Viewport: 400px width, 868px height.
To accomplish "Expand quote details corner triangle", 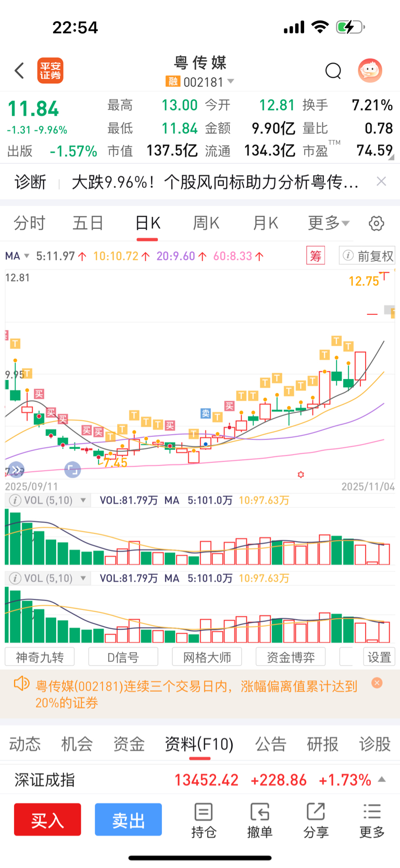I will pyautogui.click(x=391, y=157).
